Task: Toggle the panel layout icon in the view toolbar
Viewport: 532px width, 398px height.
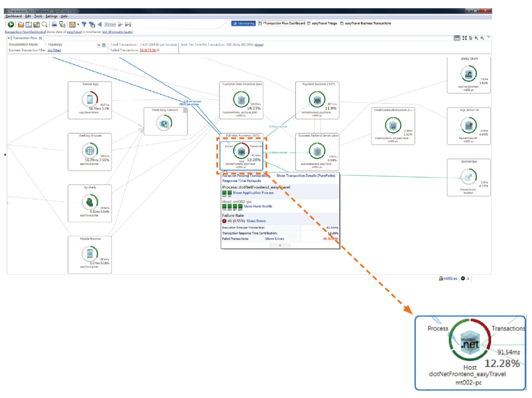Action: pyautogui.click(x=457, y=38)
